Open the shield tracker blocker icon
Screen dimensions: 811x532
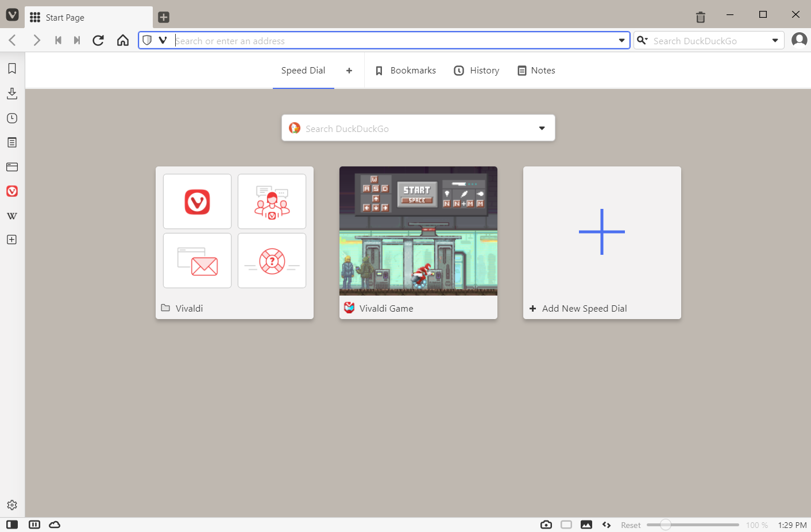coord(147,40)
